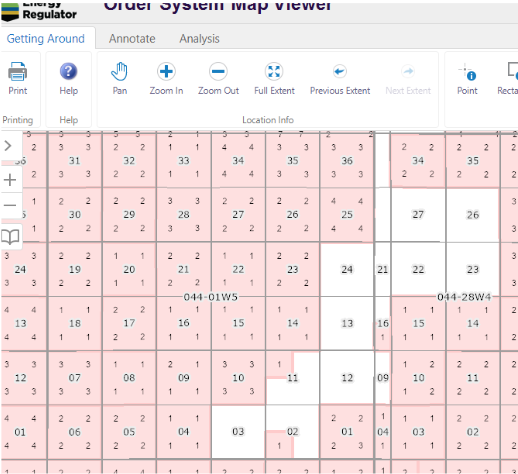
Task: Zoom out with map minus button
Action: point(10,205)
